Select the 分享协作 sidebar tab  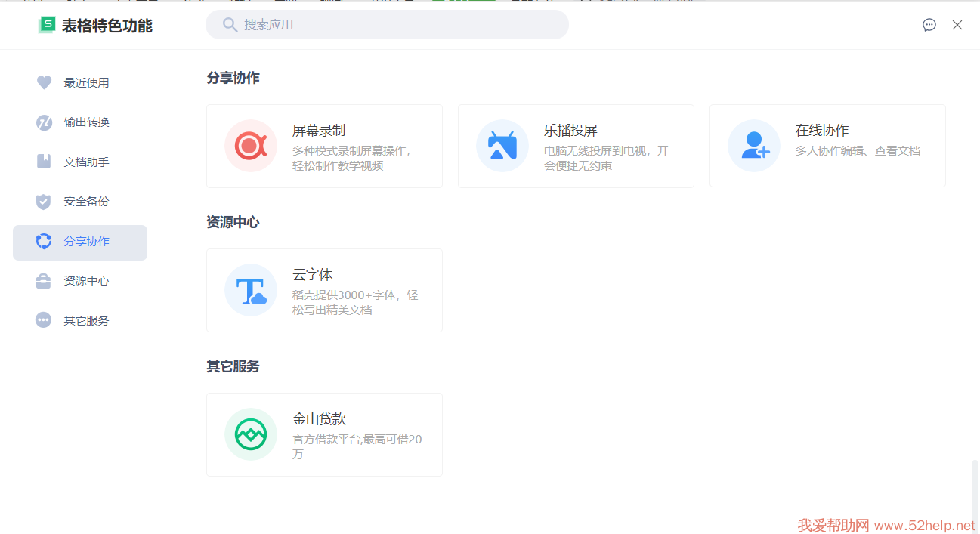[86, 242]
